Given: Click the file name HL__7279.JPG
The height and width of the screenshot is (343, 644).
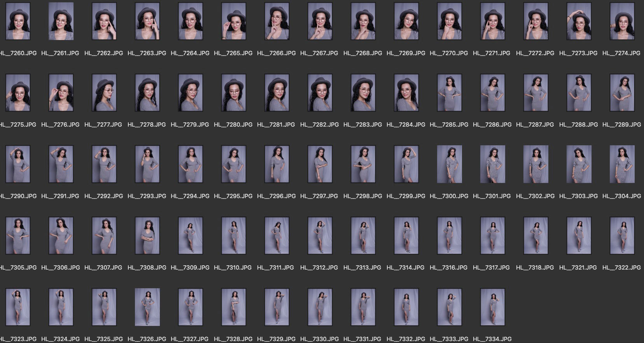Looking at the screenshot, I should click(190, 125).
